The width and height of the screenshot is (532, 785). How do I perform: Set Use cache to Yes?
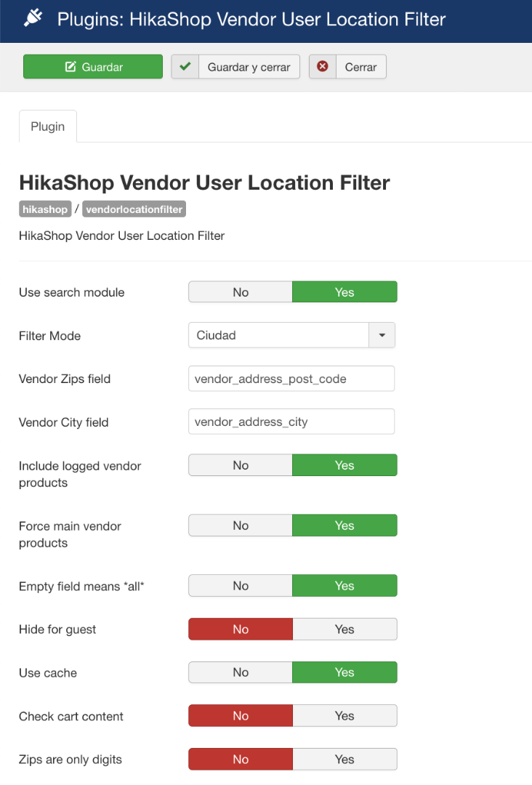click(x=344, y=672)
